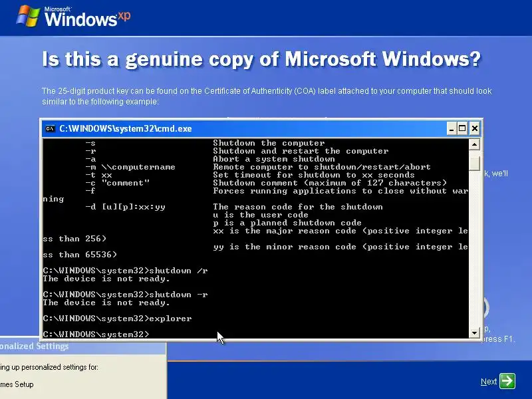
Task: Click the "Set timeout for shutdown" line
Action: pyautogui.click(x=314, y=175)
